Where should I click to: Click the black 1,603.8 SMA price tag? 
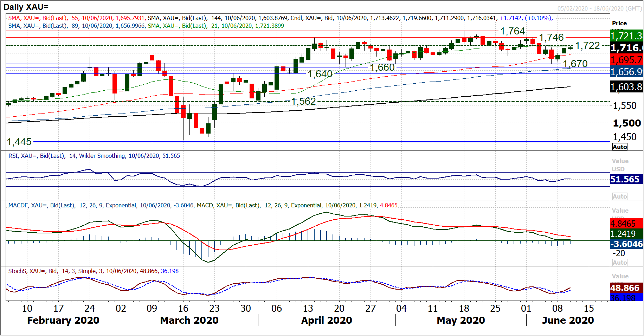(x=626, y=87)
